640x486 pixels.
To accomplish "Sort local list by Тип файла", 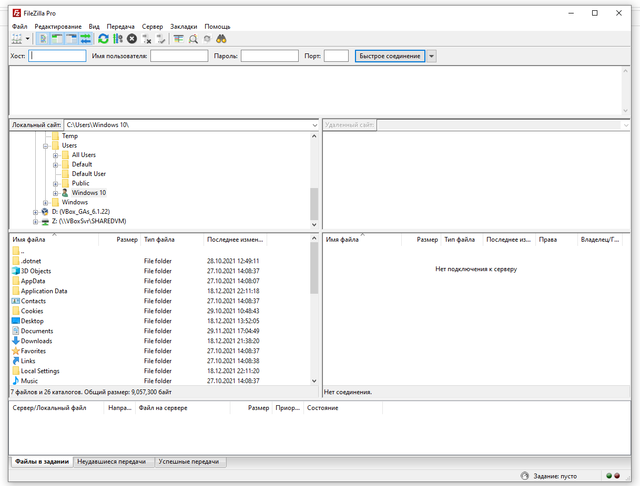I will [x=172, y=240].
